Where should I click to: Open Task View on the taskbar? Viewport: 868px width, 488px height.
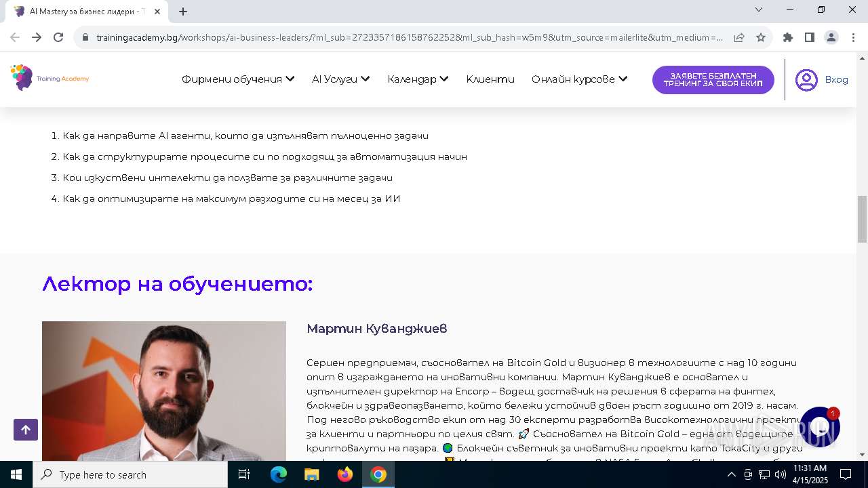[244, 474]
